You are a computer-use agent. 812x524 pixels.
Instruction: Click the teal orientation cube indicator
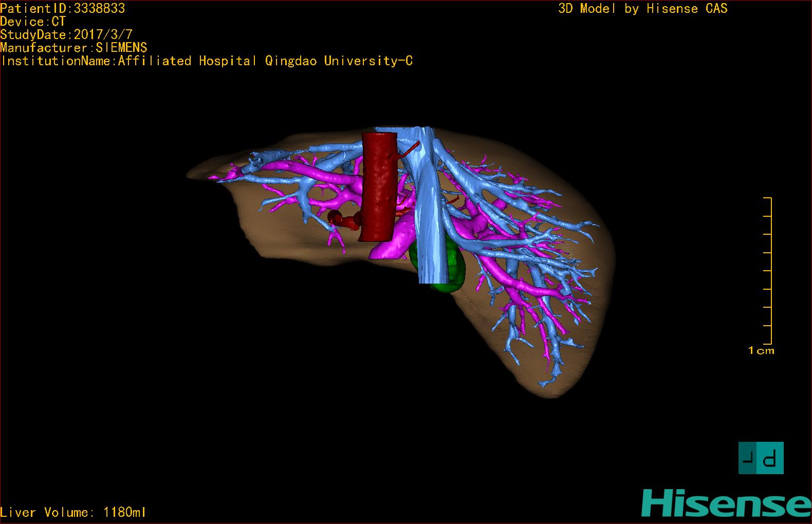[x=761, y=458]
